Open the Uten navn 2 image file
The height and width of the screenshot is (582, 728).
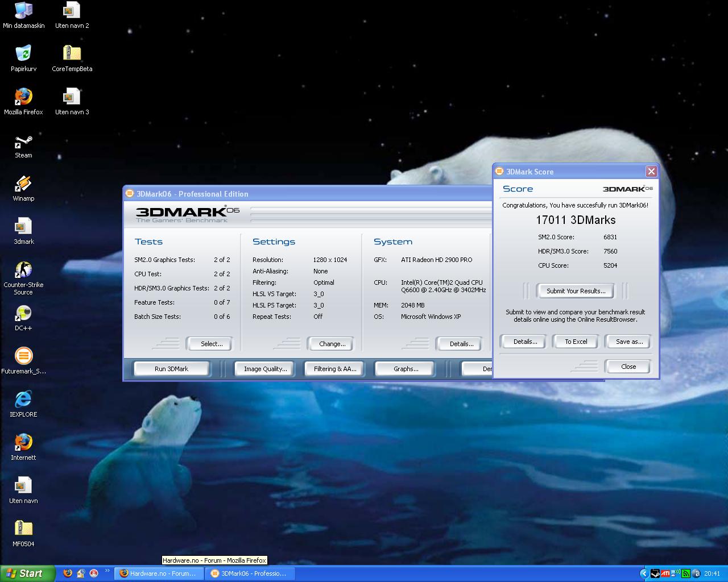coord(72,15)
